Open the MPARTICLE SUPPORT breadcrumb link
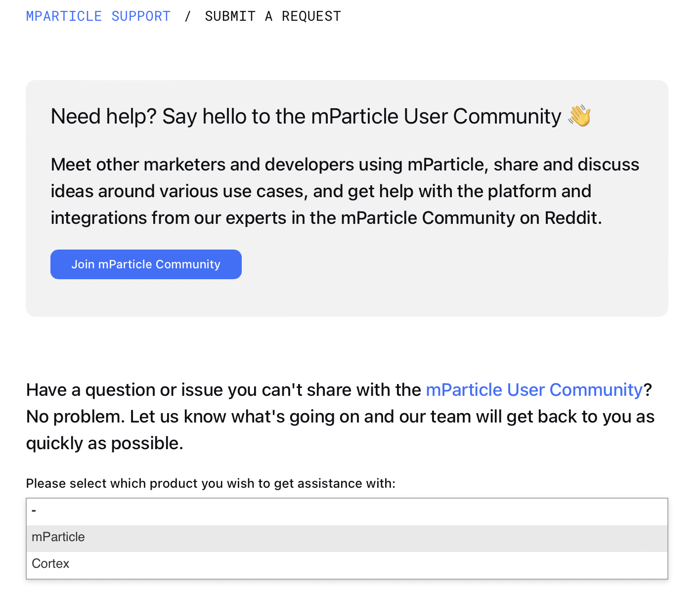Viewport: 700px width, 593px height. (97, 16)
